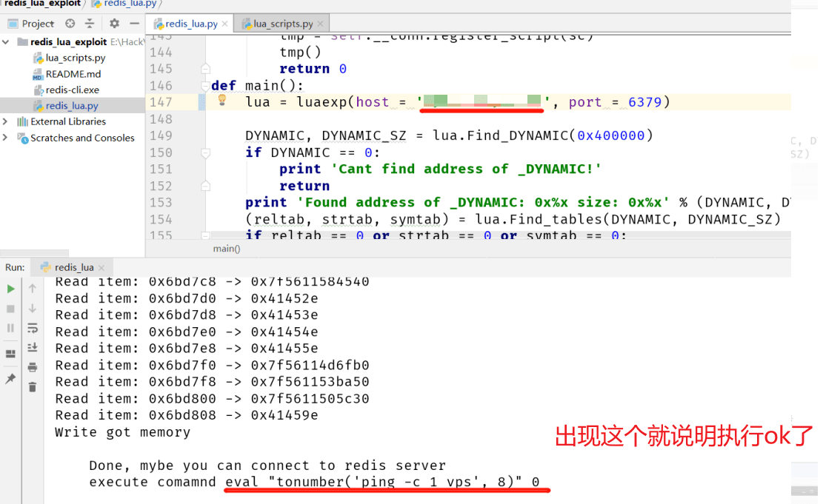Viewport: 823px width, 504px height.
Task: Close the lua_scripts.py editor tab
Action: click(320, 24)
